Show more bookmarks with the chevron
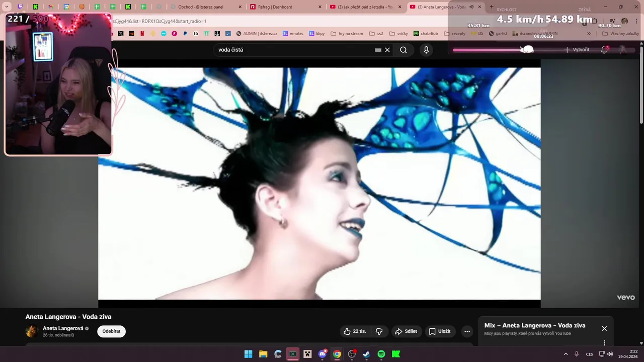This screenshot has width=644, height=362. point(589,34)
